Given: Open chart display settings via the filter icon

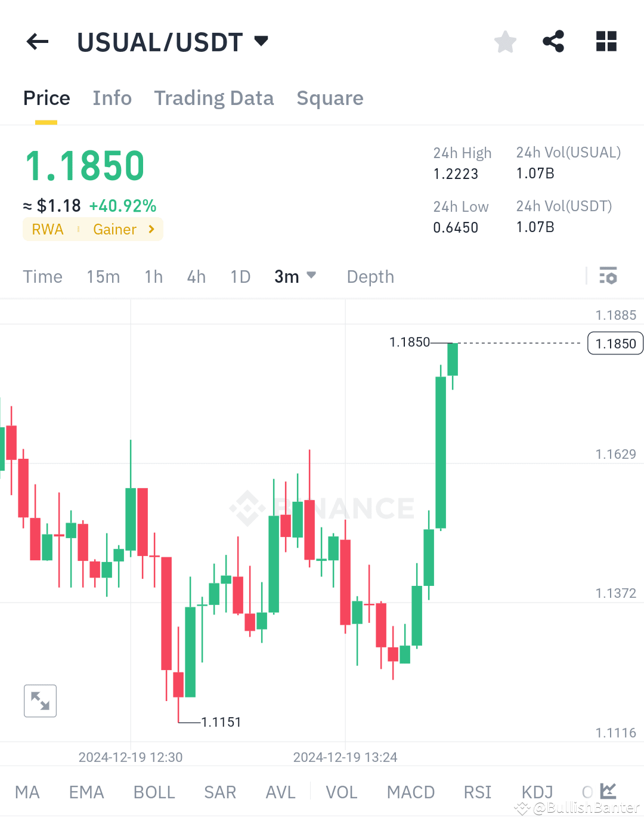Looking at the screenshot, I should click(609, 276).
